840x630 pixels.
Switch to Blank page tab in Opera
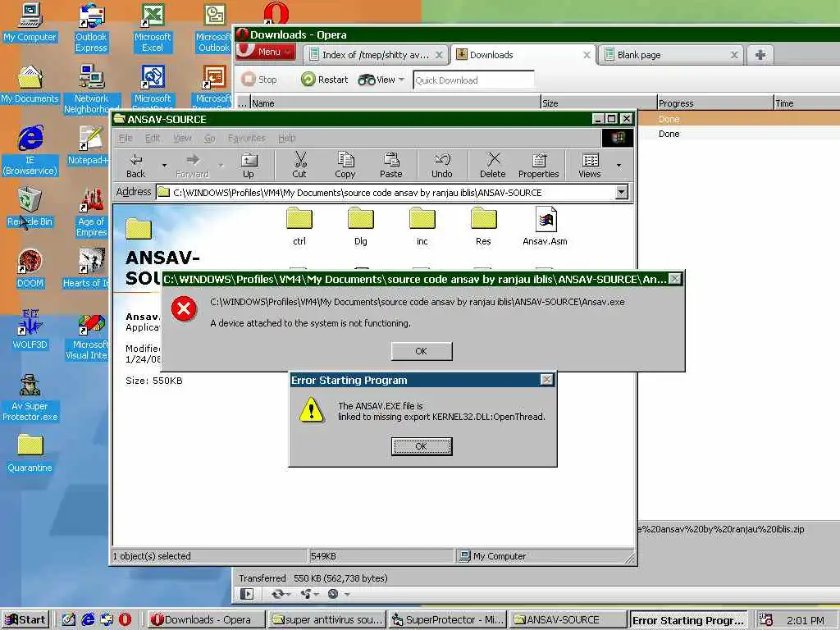(671, 55)
